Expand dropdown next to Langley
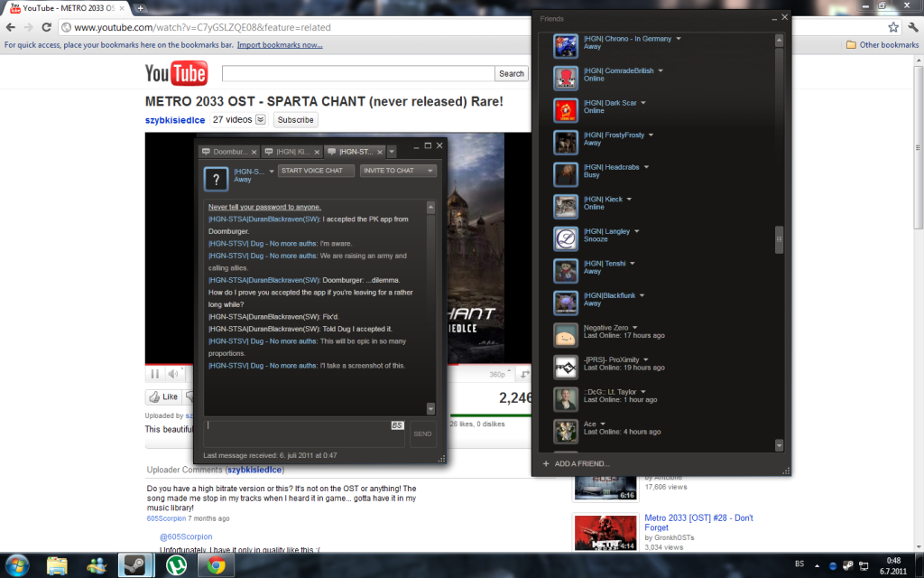924x578 pixels. click(x=637, y=232)
